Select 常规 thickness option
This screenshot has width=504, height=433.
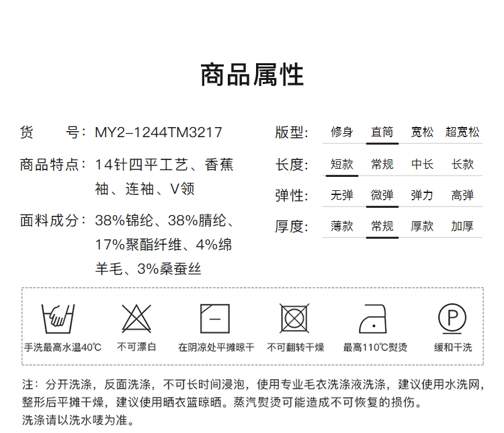[x=382, y=227]
